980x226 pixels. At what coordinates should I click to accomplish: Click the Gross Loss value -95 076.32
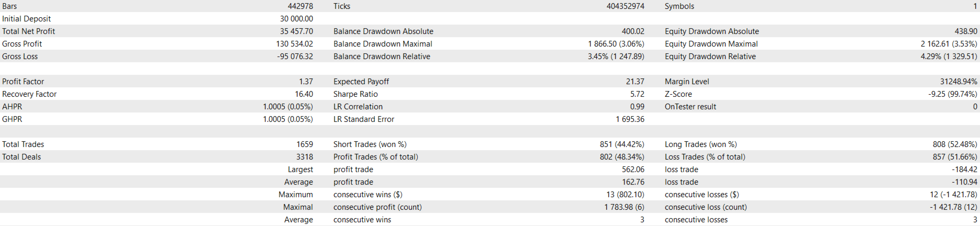pyautogui.click(x=295, y=56)
